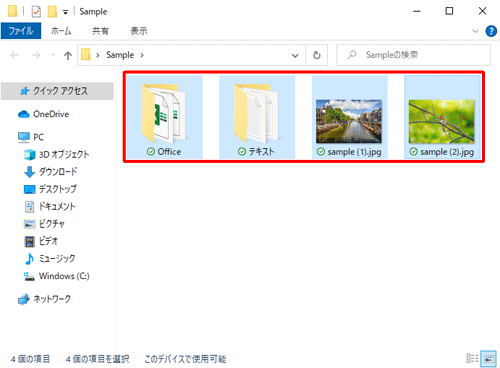Open the recent locations dropdown arrow
This screenshot has height=368, width=500.
53,55
